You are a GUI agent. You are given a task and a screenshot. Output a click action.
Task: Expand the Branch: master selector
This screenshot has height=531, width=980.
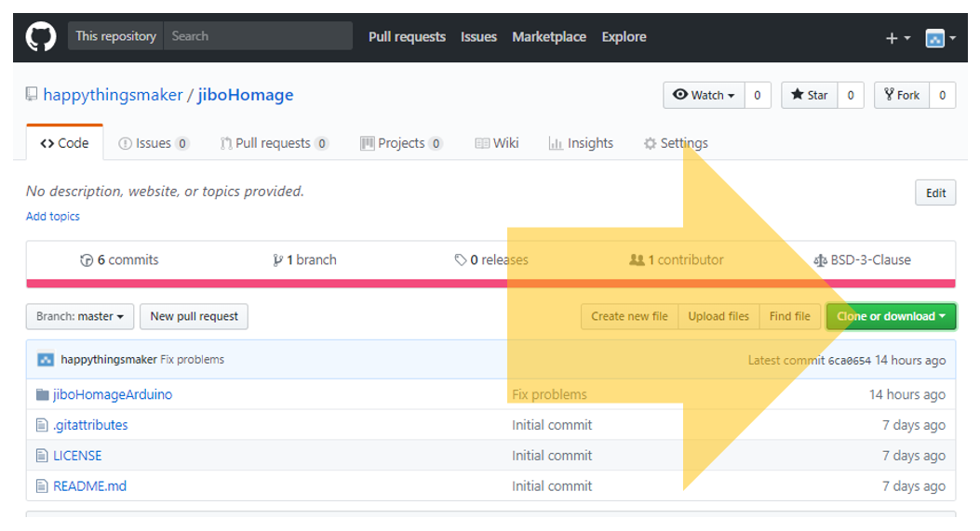click(x=80, y=316)
